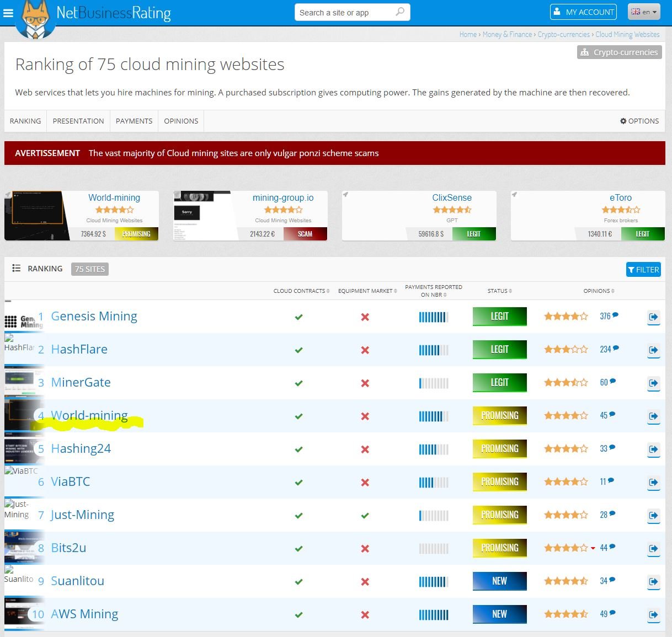This screenshot has width=672, height=637.
Task: Click World-mining card star rating
Action: (114, 210)
